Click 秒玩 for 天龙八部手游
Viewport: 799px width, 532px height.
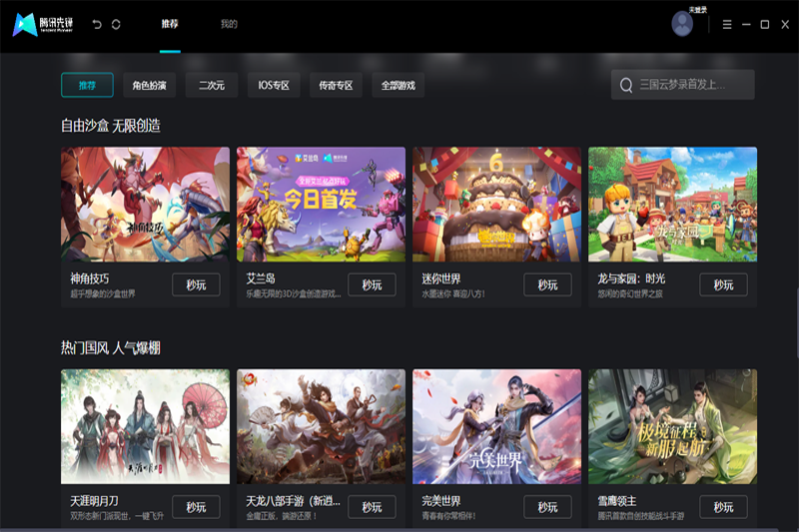click(x=372, y=507)
